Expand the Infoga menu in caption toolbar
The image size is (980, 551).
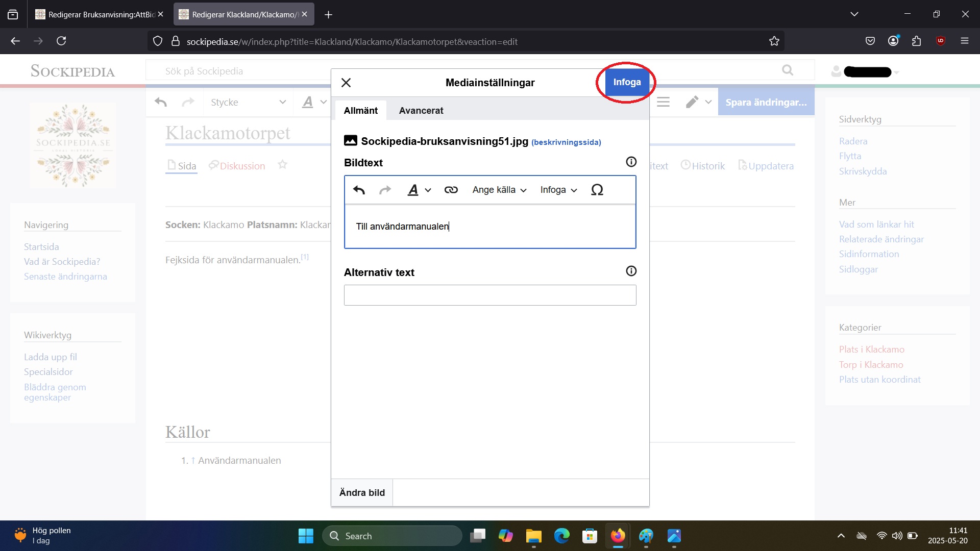click(x=558, y=190)
